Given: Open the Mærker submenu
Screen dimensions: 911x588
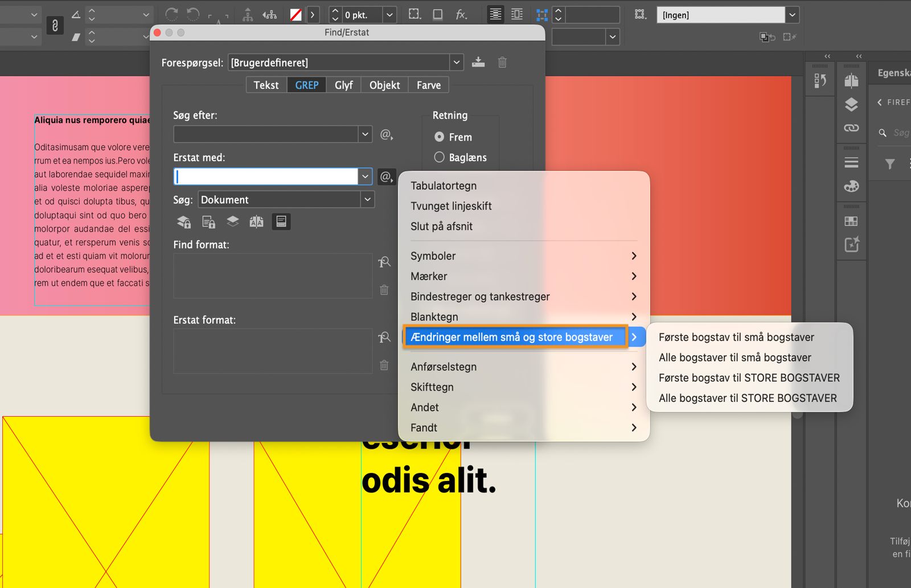Looking at the screenshot, I should click(x=524, y=277).
